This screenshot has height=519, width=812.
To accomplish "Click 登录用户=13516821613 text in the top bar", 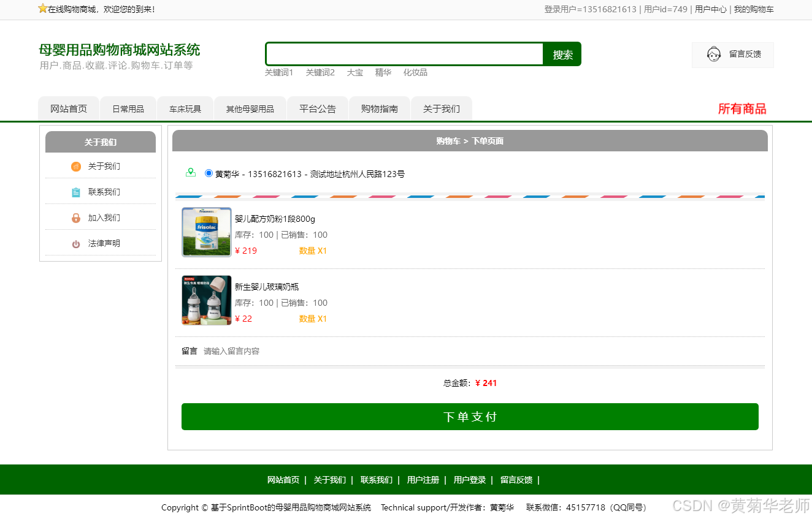I will 590,9.
